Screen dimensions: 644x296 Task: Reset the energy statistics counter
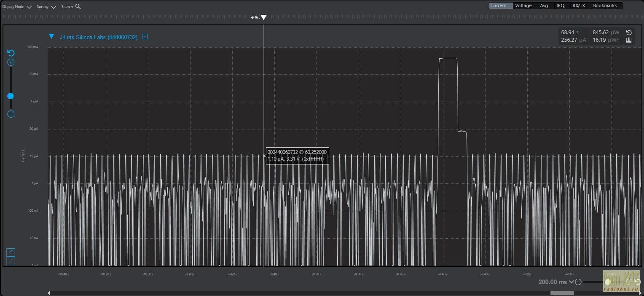point(629,32)
